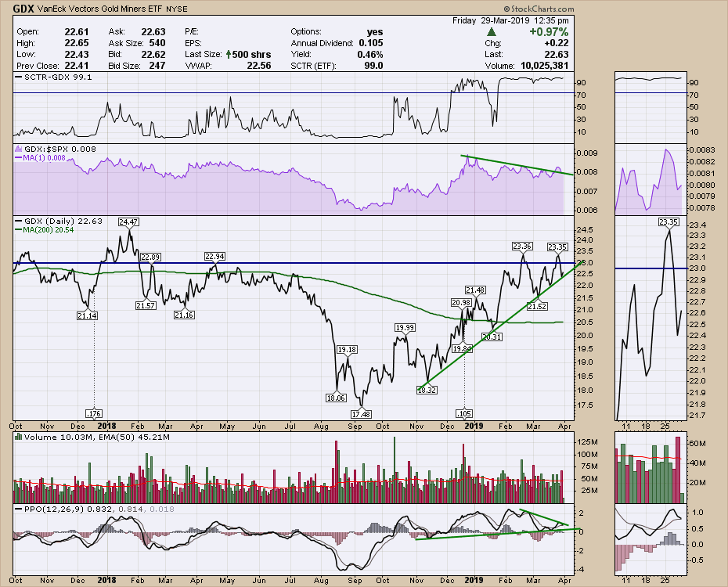Image resolution: width=728 pixels, height=587 pixels.
Task: Click the 18.06 low price label
Action: pos(336,398)
